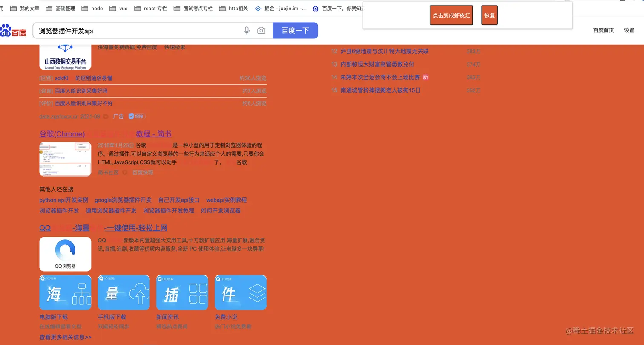Click the 山西数据交易平台 logo thumbnail
Screen dimensions: 644x345
coord(65,57)
